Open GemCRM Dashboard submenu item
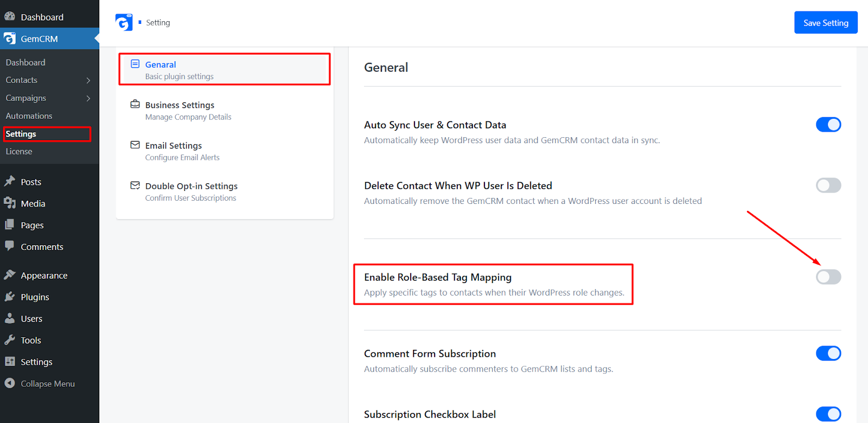This screenshot has width=868, height=423. (x=25, y=62)
